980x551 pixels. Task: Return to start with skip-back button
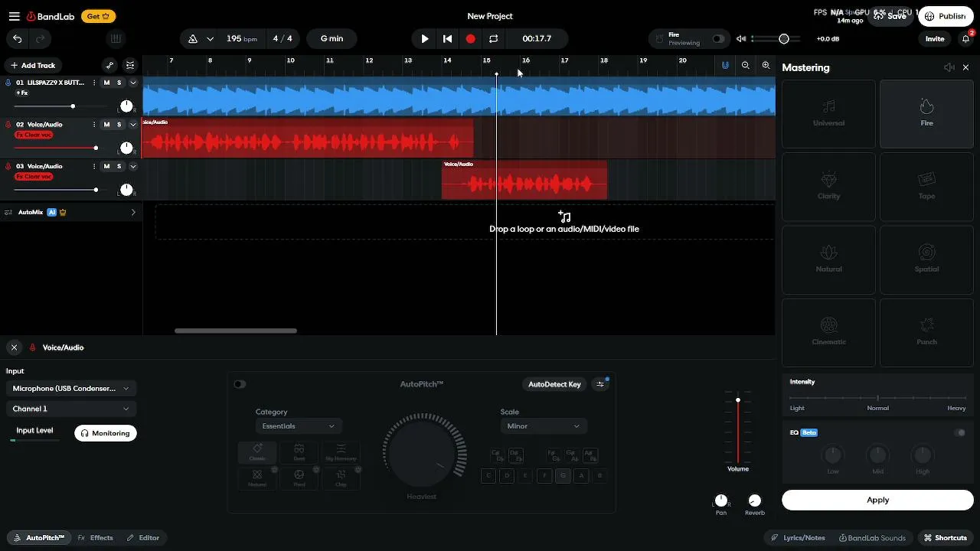448,39
